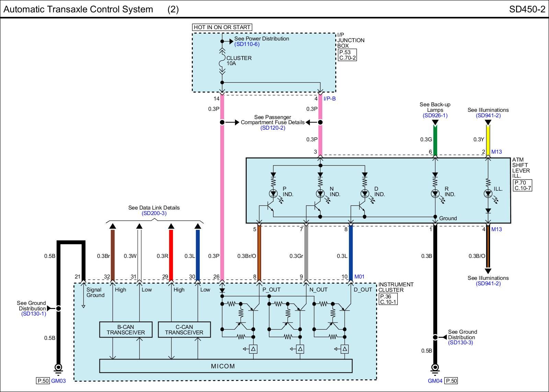
Task: Open the SD200-3 data link details
Action: pyautogui.click(x=154, y=213)
